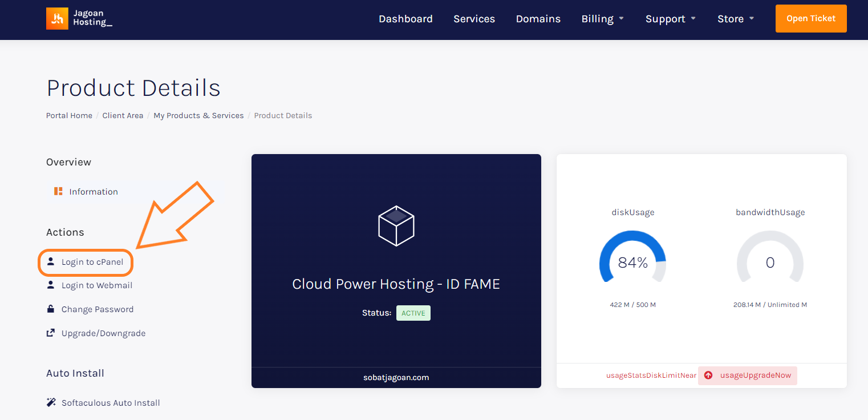Viewport: 868px width, 420px height.
Task: Click the user icon beside Login to Webmail
Action: click(x=51, y=285)
